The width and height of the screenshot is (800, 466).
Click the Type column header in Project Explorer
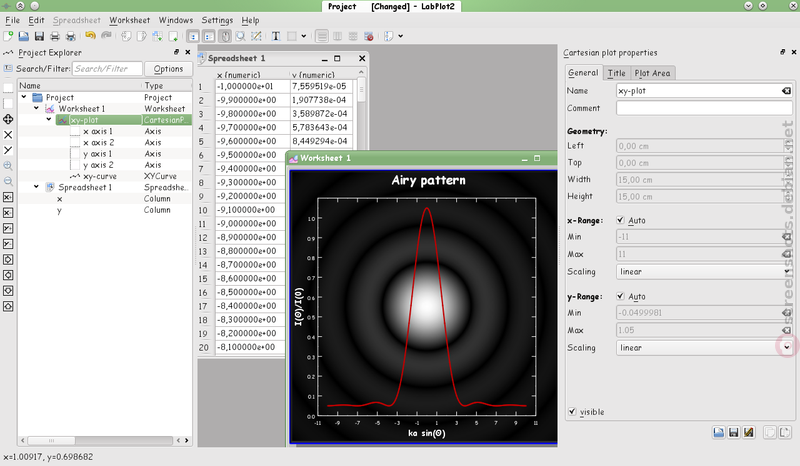tap(154, 85)
